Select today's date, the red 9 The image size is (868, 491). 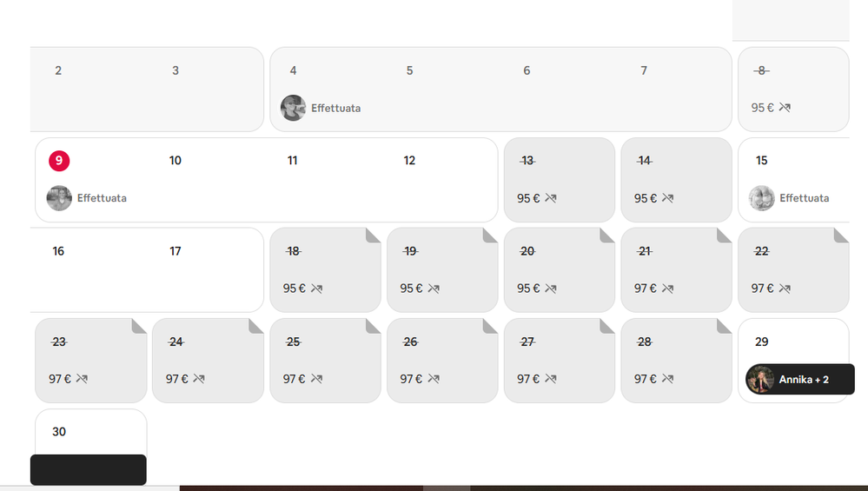pos(59,161)
